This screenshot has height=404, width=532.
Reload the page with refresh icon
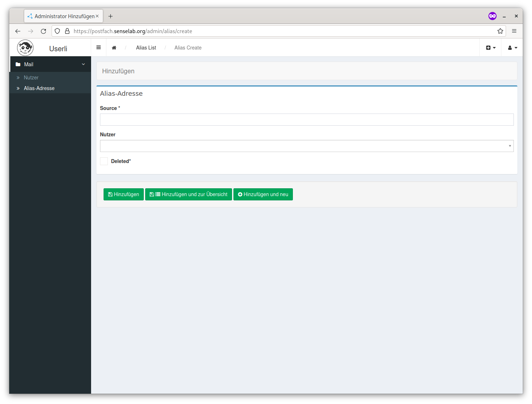tap(43, 31)
